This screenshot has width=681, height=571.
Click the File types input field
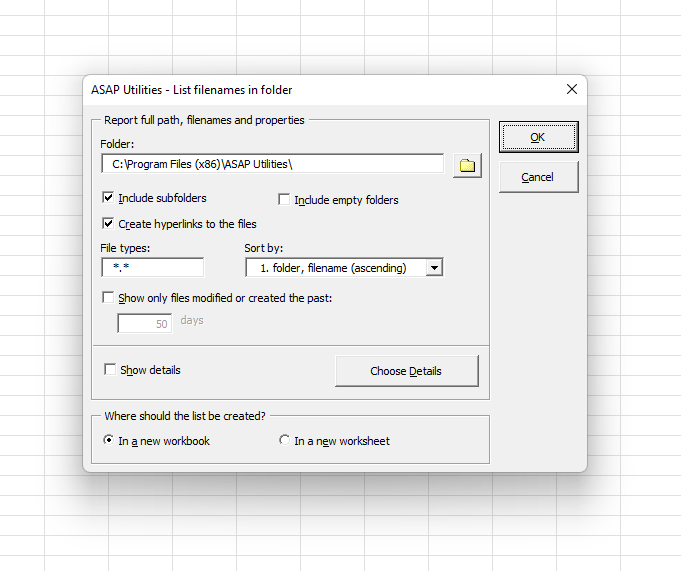152,267
